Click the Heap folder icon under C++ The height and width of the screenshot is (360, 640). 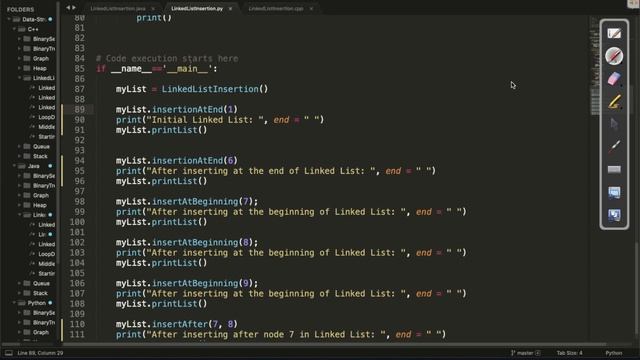pyautogui.click(x=27, y=68)
